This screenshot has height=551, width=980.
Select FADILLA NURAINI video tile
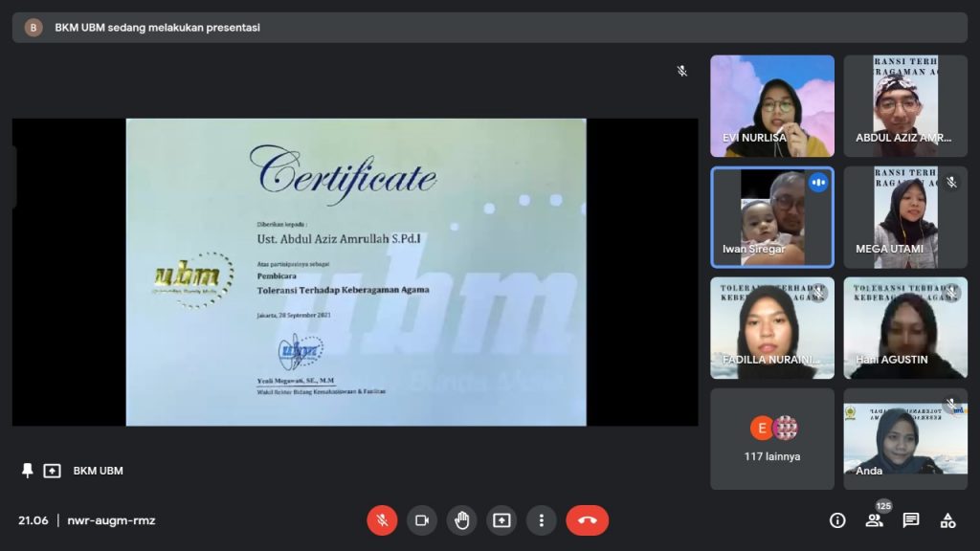[772, 328]
